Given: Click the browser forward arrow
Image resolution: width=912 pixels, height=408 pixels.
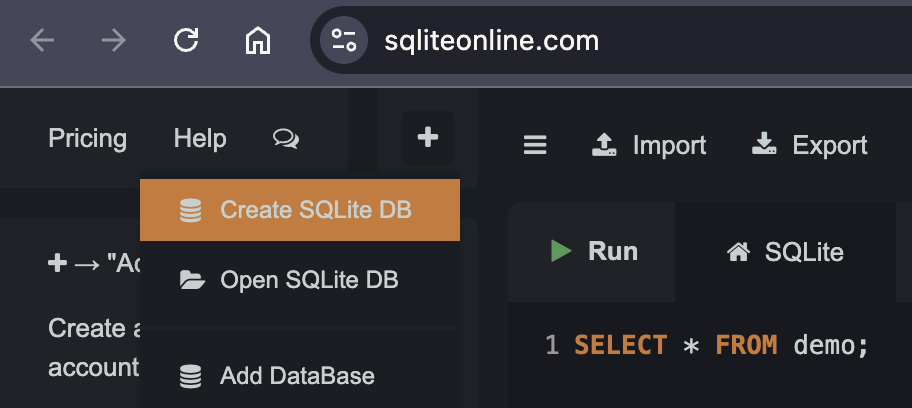Looking at the screenshot, I should pos(114,41).
